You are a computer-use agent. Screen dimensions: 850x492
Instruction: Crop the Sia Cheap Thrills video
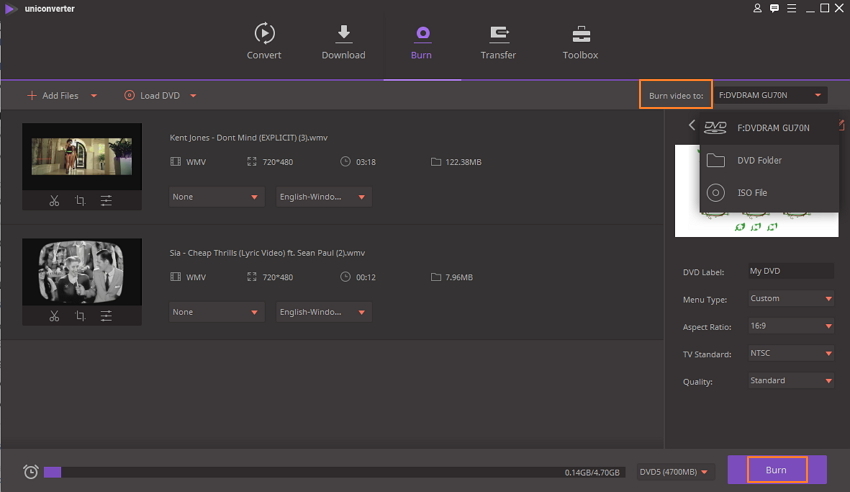click(x=80, y=316)
